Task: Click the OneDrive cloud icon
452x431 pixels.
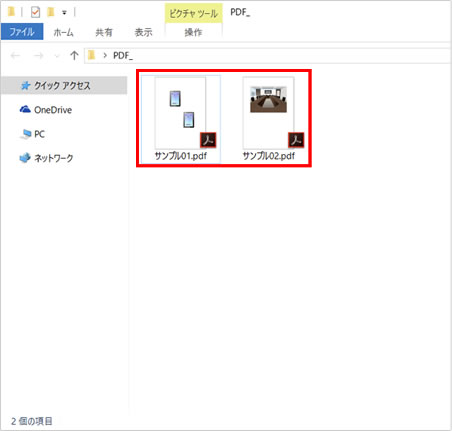Action: click(x=25, y=109)
